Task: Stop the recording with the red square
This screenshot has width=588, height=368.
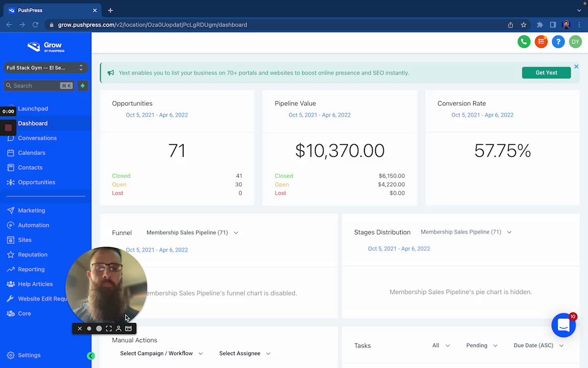Action: 8,128
